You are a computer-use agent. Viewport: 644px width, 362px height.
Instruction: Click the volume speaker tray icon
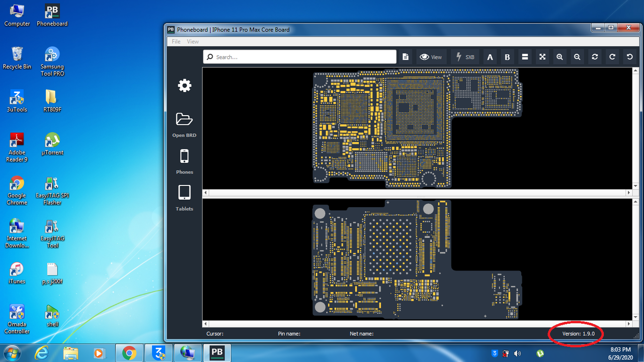[518, 353]
